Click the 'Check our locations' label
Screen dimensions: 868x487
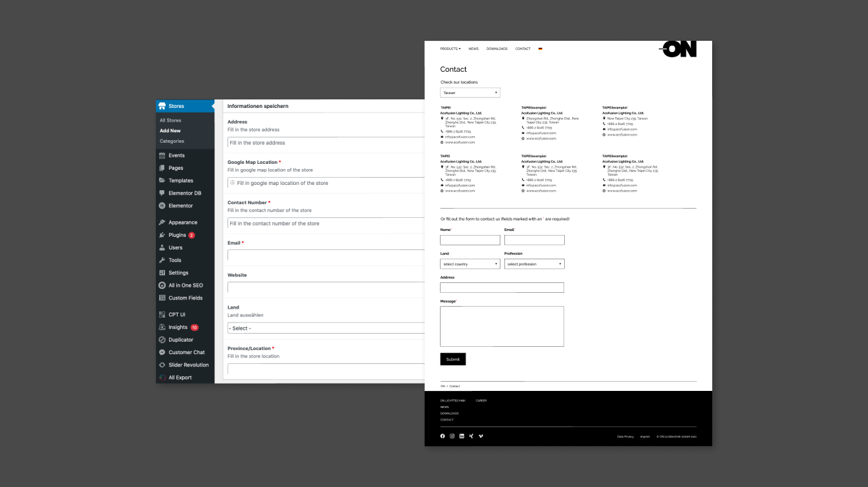[x=459, y=82]
